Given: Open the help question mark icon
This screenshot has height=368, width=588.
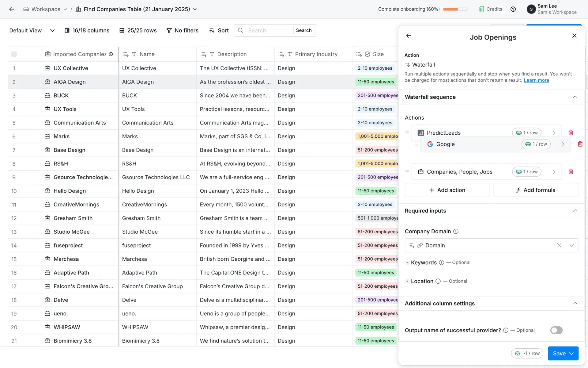Looking at the screenshot, I should [513, 9].
